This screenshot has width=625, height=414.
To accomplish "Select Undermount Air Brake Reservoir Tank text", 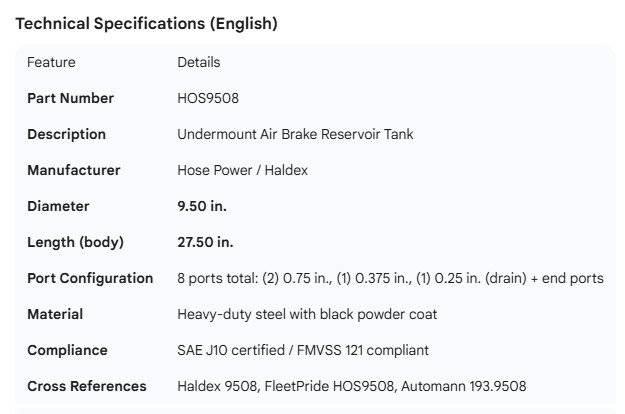I will click(295, 134).
